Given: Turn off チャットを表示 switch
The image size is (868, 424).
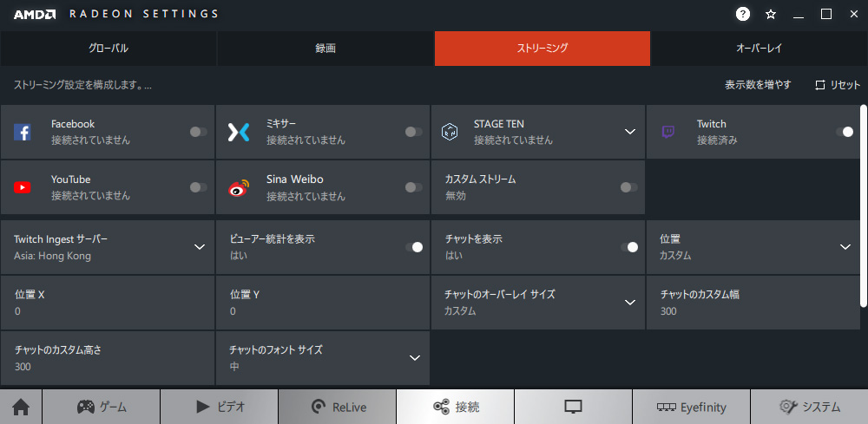Looking at the screenshot, I should [628, 247].
